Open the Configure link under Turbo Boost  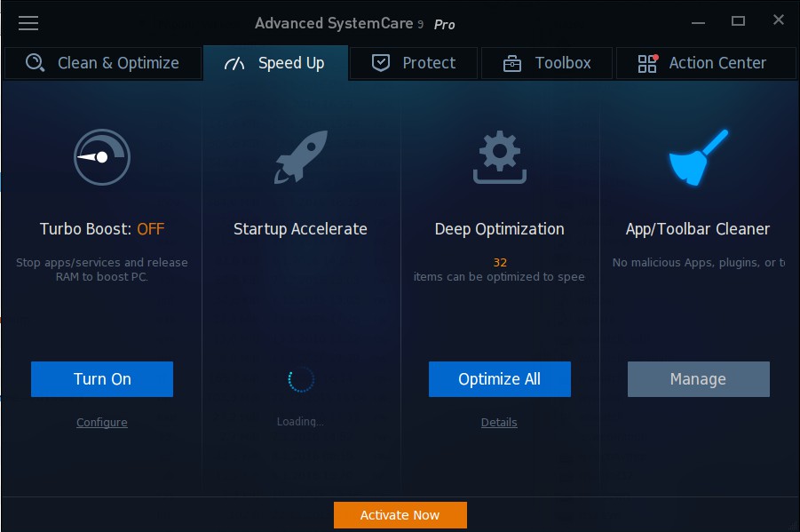point(102,422)
